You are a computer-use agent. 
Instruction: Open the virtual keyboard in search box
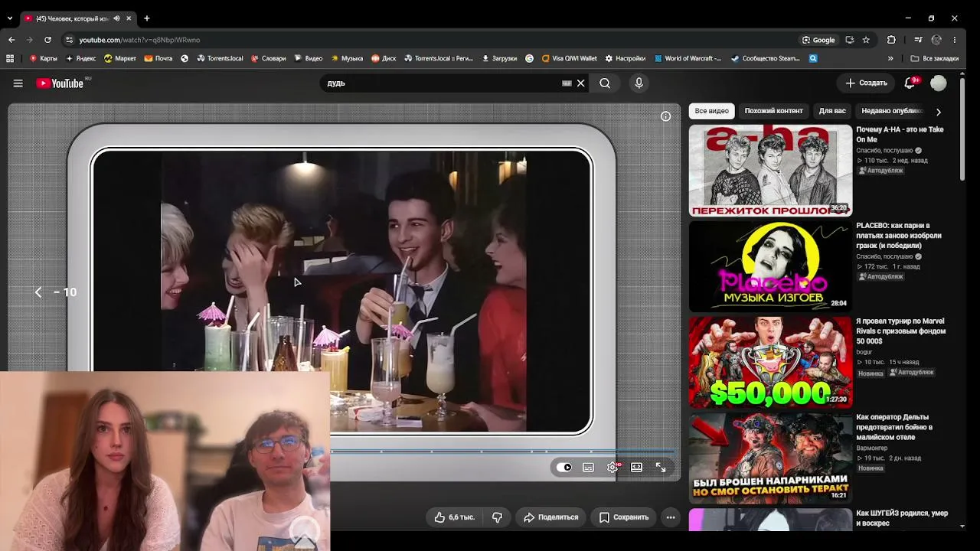(x=567, y=83)
